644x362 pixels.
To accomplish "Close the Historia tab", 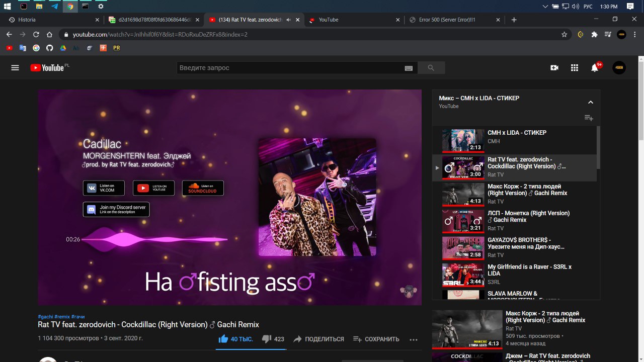I will [98, 20].
